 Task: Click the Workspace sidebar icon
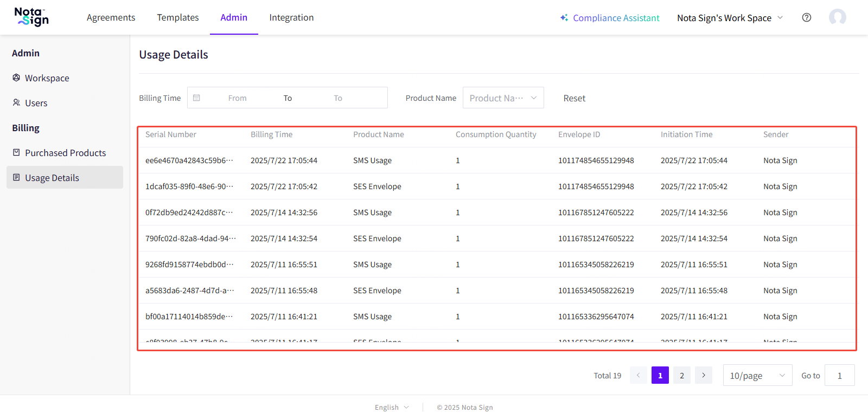[16, 78]
